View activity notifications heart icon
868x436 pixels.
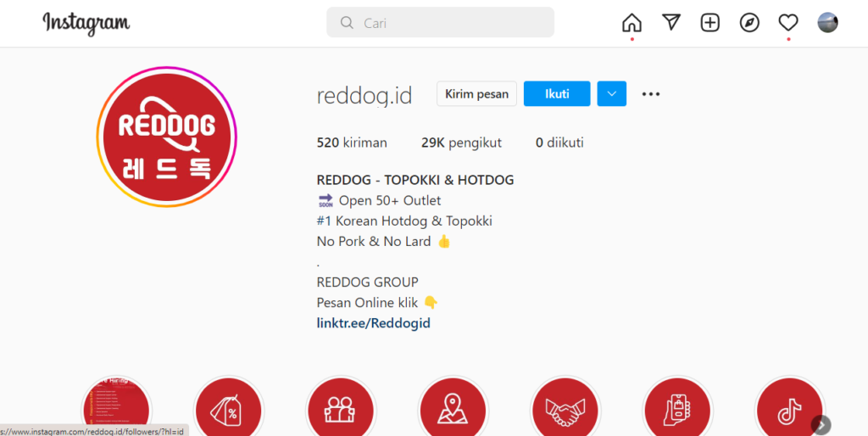788,23
